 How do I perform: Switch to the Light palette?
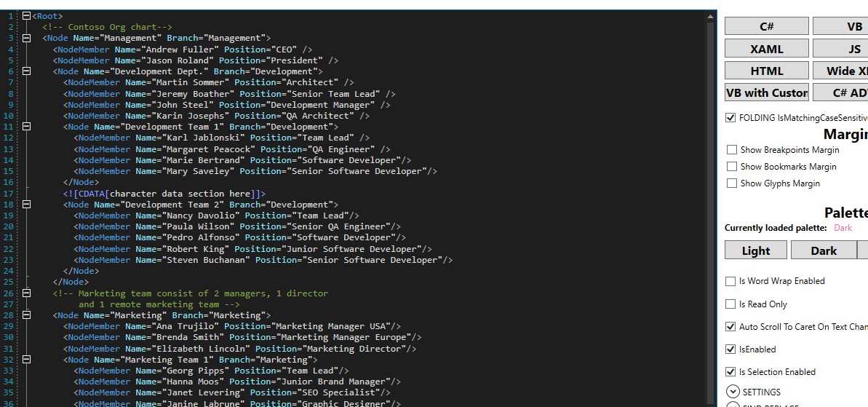tap(756, 250)
